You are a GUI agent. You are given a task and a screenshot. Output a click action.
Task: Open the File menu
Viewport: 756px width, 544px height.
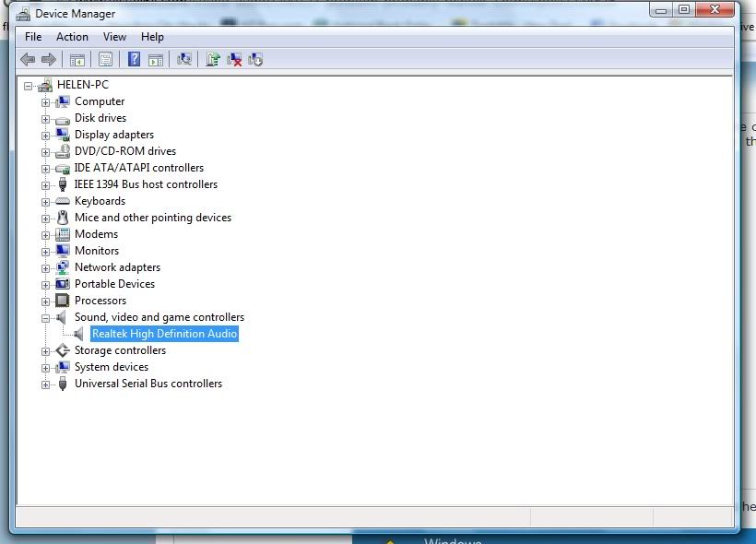point(33,37)
